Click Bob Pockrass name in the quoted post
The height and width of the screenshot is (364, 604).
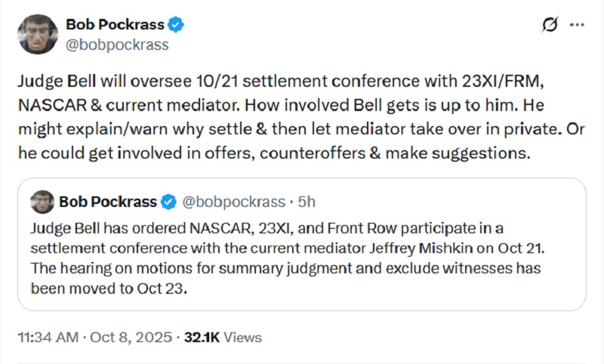pos(108,202)
